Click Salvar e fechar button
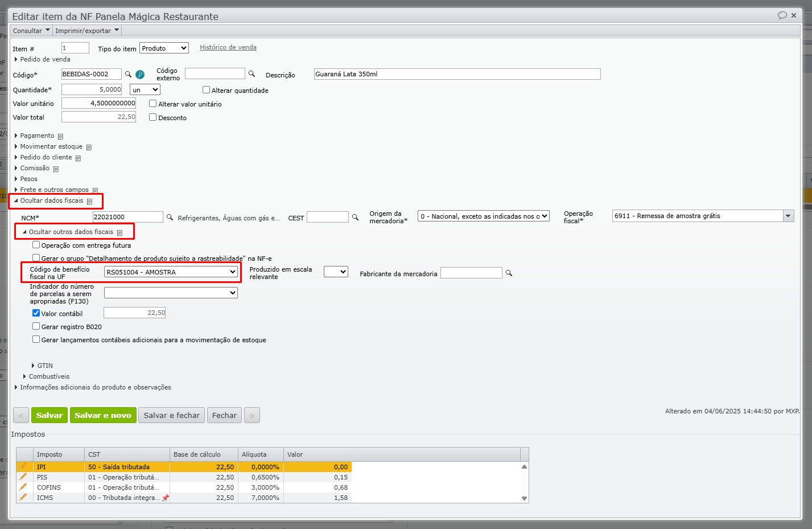 tap(172, 415)
